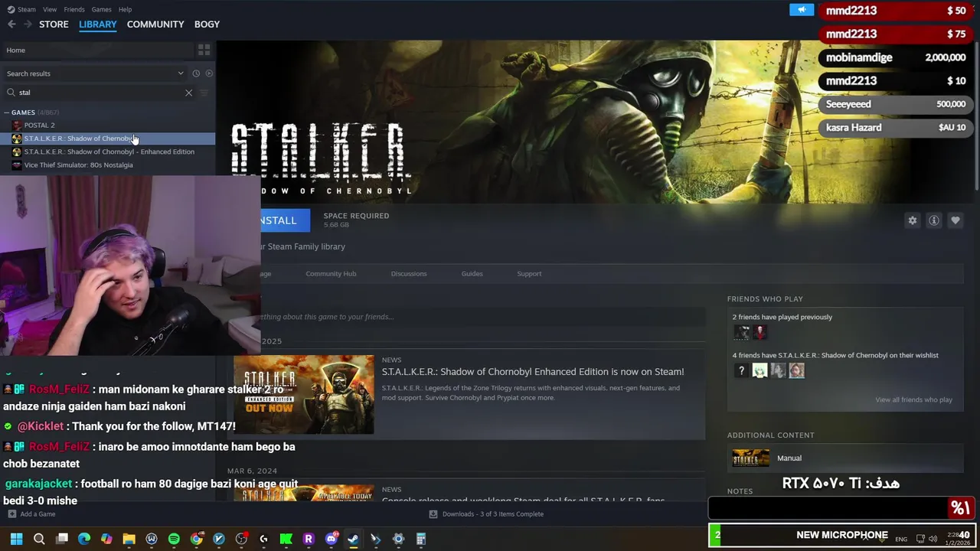Click the say-something activity input

[x=482, y=317]
